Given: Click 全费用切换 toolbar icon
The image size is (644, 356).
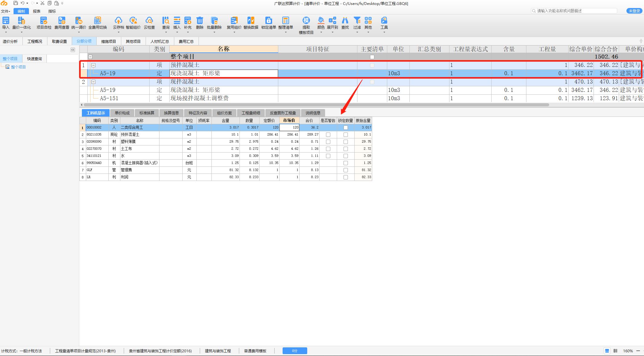Looking at the screenshot, I should pyautogui.click(x=98, y=21).
